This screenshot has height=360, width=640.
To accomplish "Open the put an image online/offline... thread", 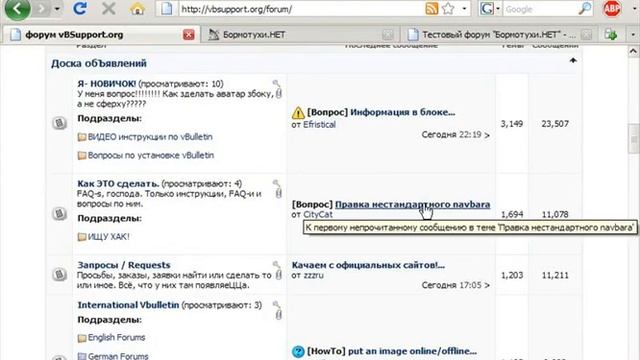I will point(412,351).
